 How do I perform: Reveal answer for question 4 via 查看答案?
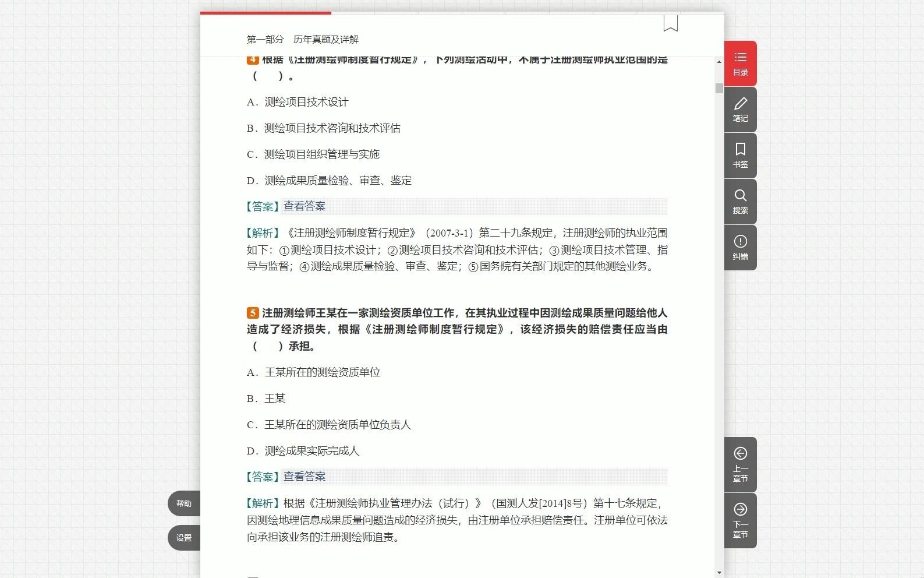(304, 206)
